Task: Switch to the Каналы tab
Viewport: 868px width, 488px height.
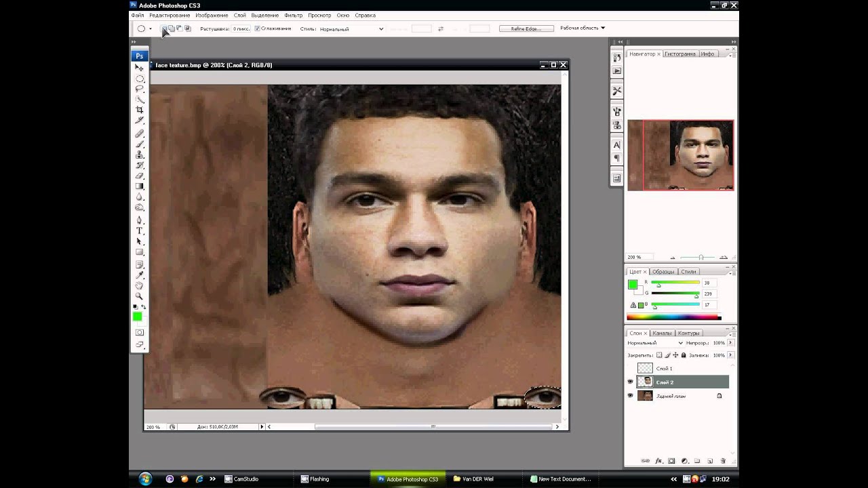Action: [662, 333]
